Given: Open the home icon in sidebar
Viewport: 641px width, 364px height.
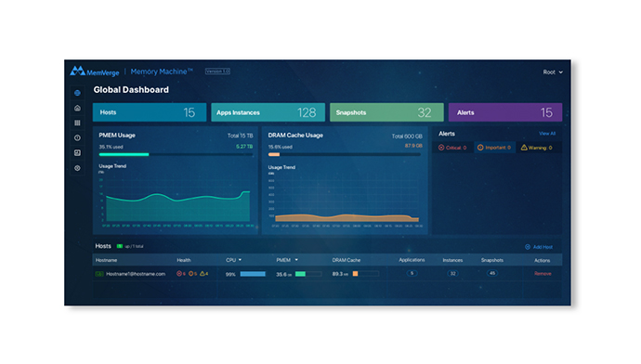Looking at the screenshot, I should (x=77, y=108).
